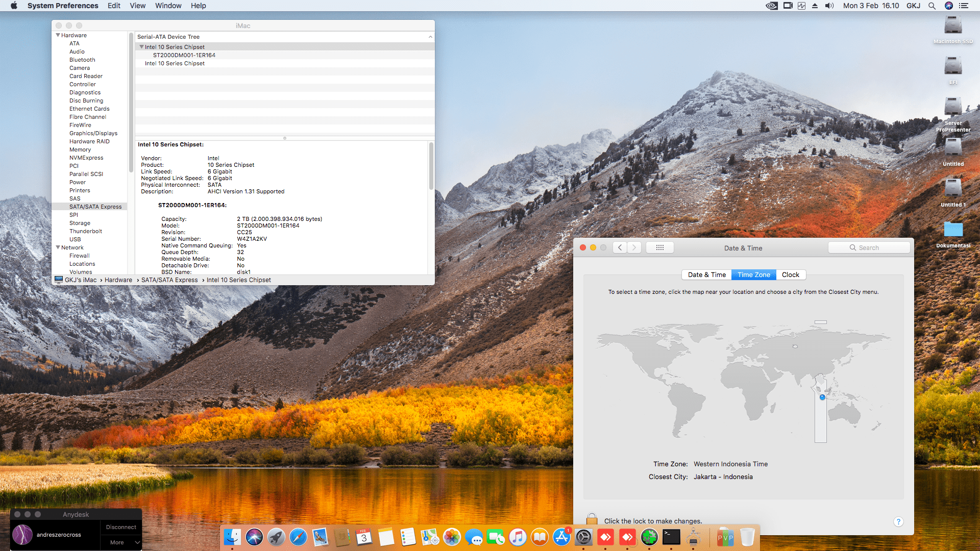Screen dimensions: 980x551
Task: Click the volume icon in the menu bar
Action: (829, 6)
